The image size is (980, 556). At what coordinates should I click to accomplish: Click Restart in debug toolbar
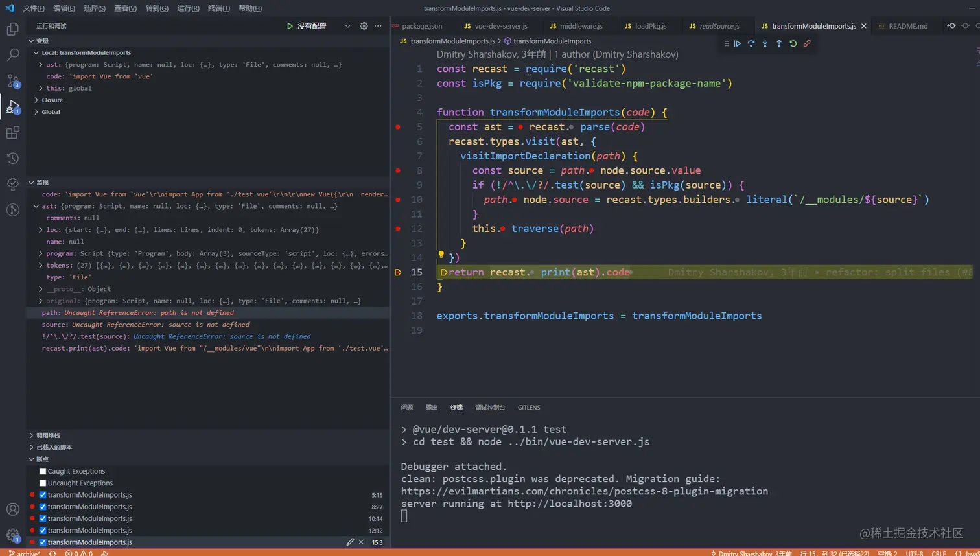click(x=793, y=43)
